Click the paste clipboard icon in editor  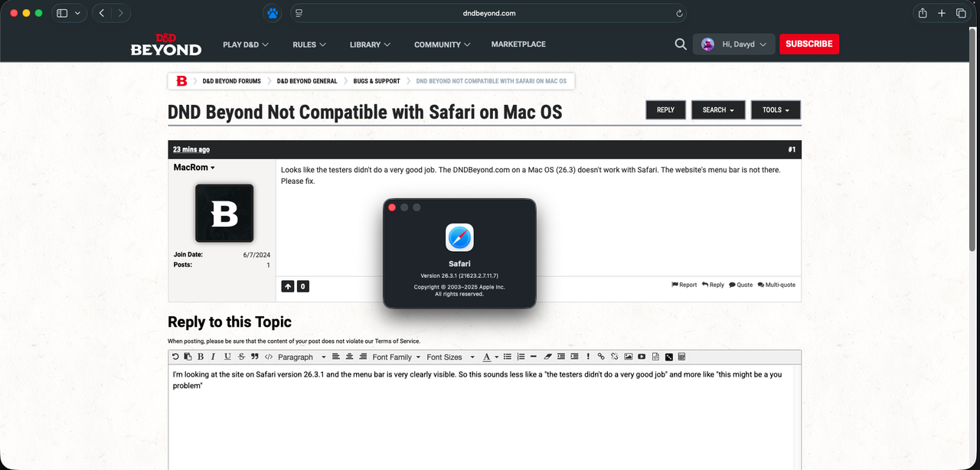pyautogui.click(x=188, y=357)
